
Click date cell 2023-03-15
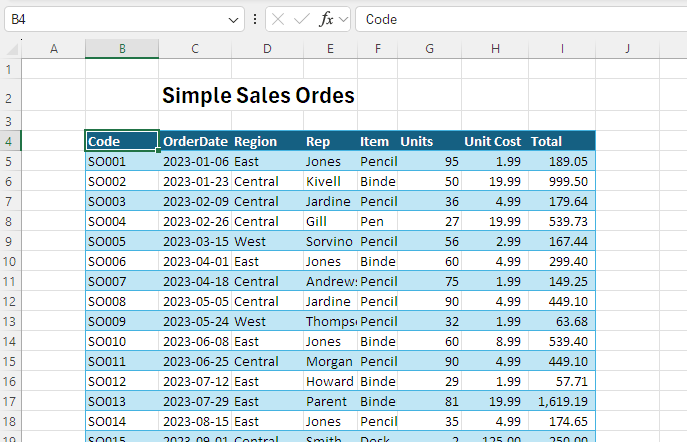click(195, 241)
